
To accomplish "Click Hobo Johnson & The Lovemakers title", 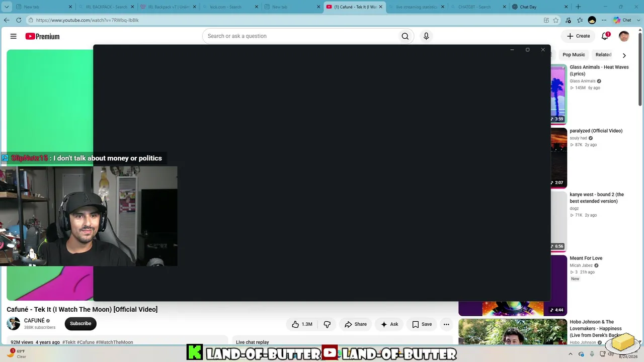I will (596, 328).
